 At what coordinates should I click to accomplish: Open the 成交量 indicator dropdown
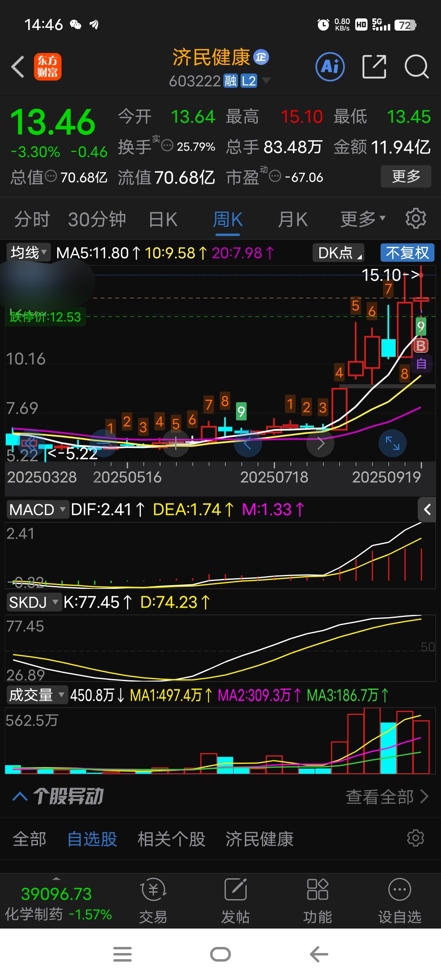[37, 695]
